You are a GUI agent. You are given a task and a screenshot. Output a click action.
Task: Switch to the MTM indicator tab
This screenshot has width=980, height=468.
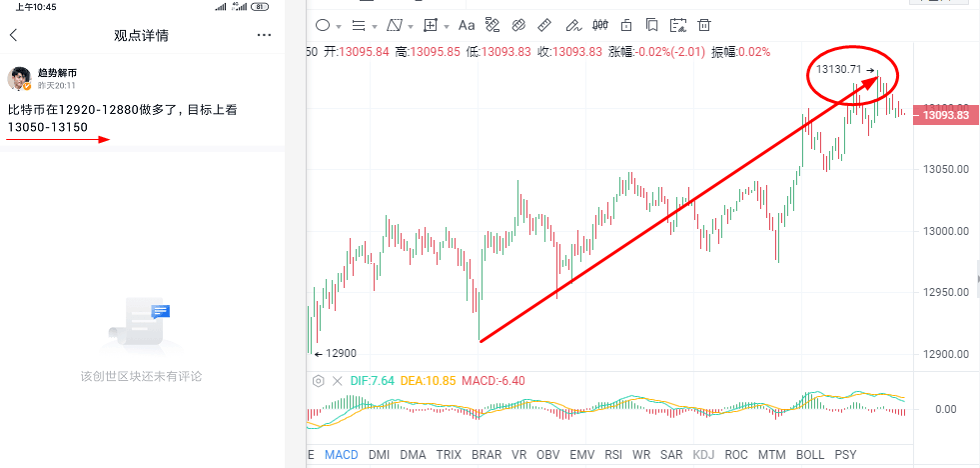click(x=772, y=455)
